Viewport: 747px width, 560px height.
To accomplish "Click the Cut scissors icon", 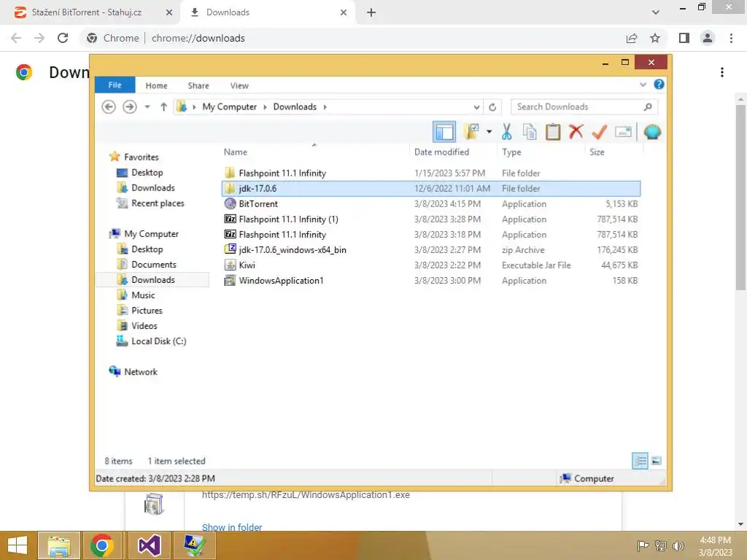I will coord(506,132).
